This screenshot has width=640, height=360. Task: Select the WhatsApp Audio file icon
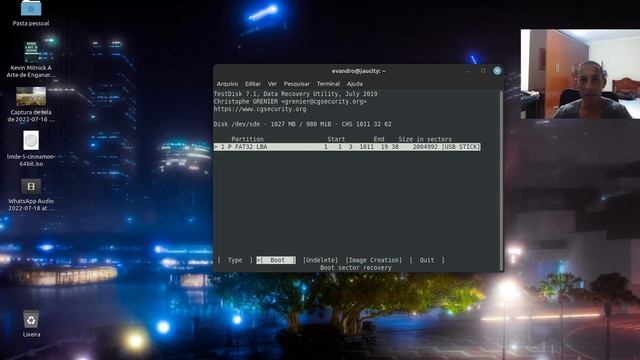[x=31, y=186]
